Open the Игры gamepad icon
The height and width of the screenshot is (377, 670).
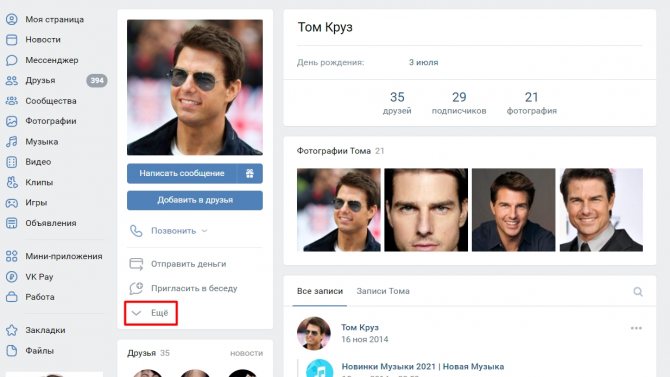tap(12, 203)
